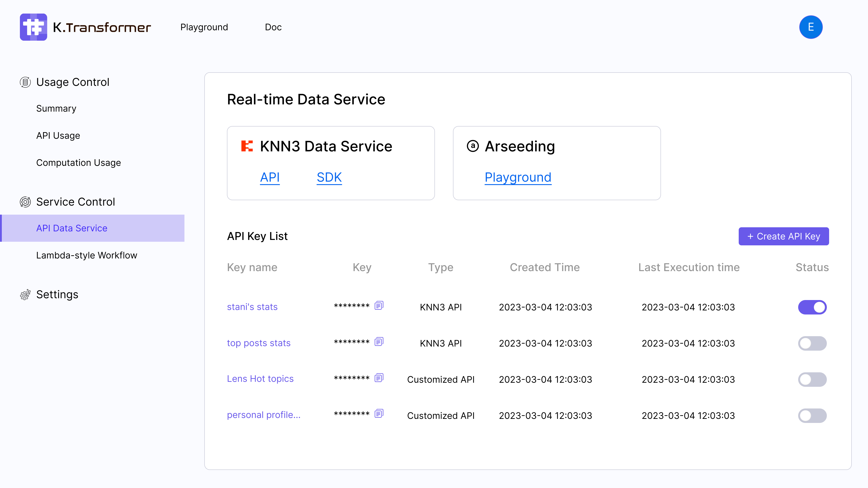Open the KNN3 SDK link
Screen dimensions: 868x488
(x=329, y=178)
